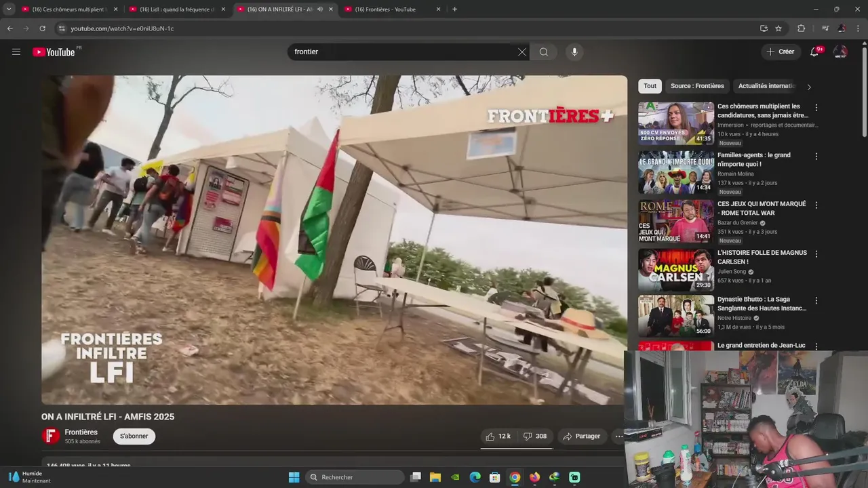Launch Microsoft Edge from the taskbar
The image size is (868, 488).
(x=475, y=477)
